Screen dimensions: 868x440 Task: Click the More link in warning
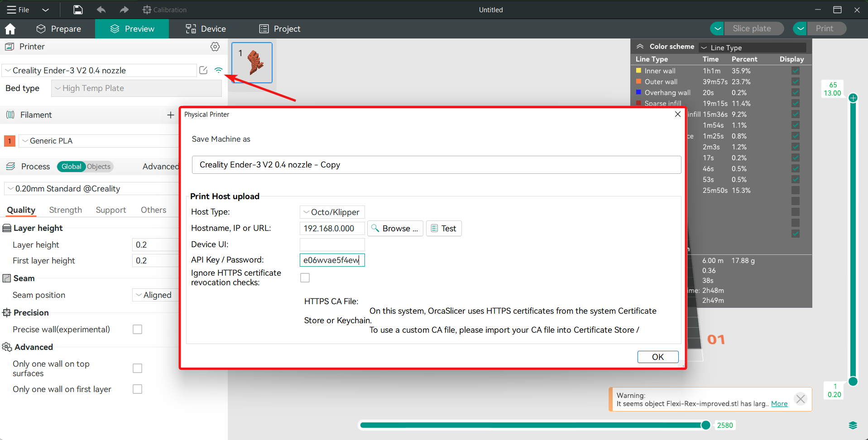pyautogui.click(x=779, y=404)
